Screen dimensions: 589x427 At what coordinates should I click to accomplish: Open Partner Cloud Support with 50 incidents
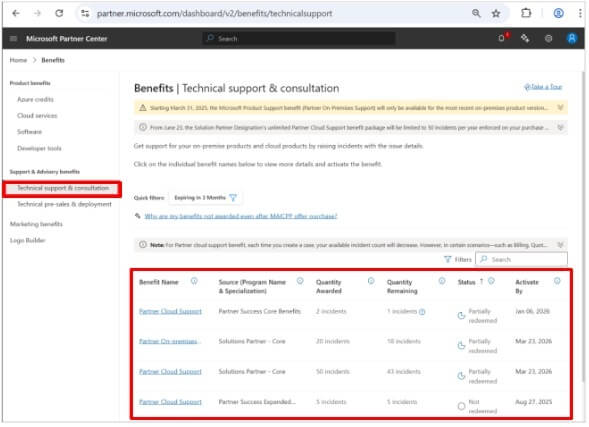170,372
